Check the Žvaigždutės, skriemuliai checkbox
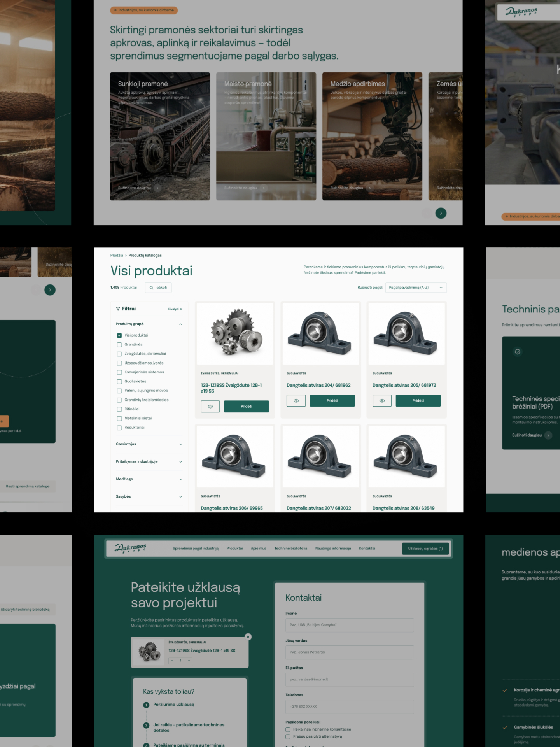Image resolution: width=560 pixels, height=747 pixels. coord(119,354)
